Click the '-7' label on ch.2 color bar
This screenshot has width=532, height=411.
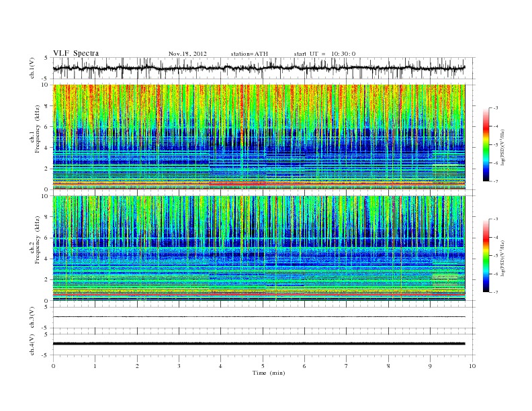496,292
